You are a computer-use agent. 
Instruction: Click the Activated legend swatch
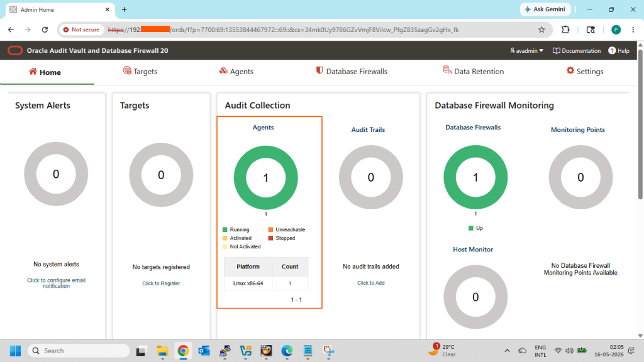pyautogui.click(x=225, y=238)
